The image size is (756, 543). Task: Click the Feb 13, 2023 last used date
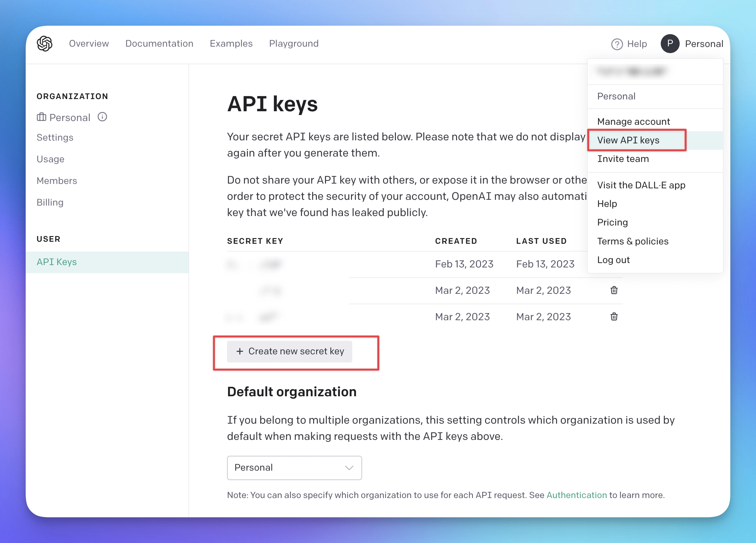[545, 264]
